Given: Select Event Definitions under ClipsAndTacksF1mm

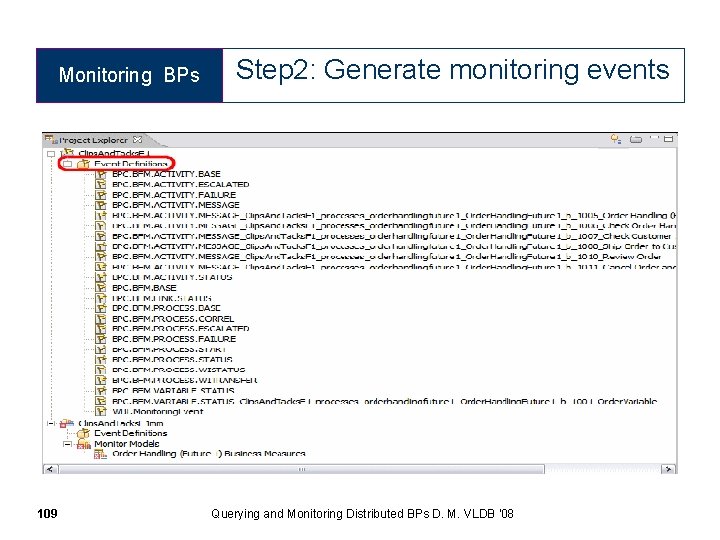Looking at the screenshot, I should (131, 433).
